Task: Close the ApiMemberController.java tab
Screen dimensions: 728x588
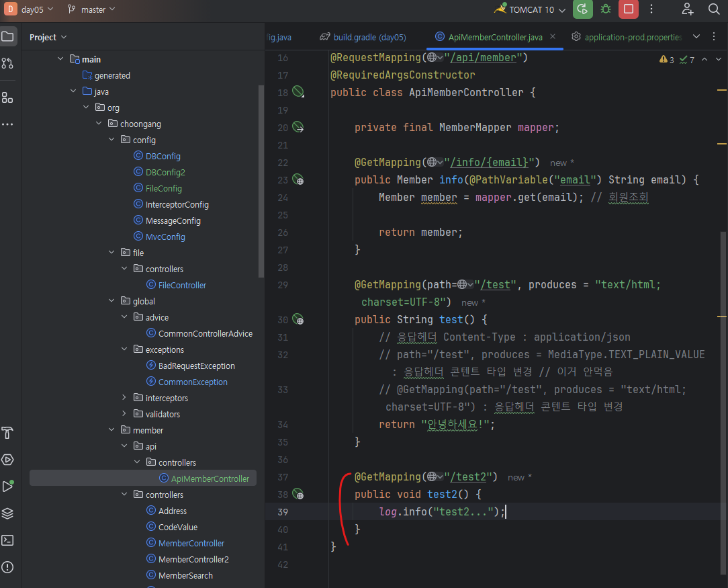Action: 553,36
